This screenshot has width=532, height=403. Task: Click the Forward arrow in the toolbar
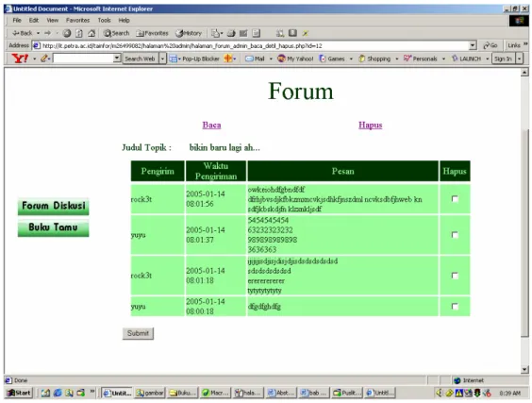pyautogui.click(x=48, y=33)
